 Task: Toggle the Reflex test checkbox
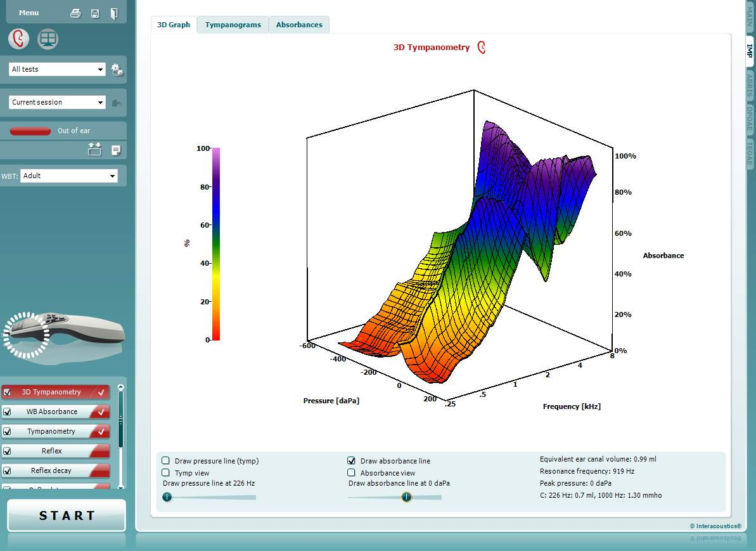tap(7, 451)
